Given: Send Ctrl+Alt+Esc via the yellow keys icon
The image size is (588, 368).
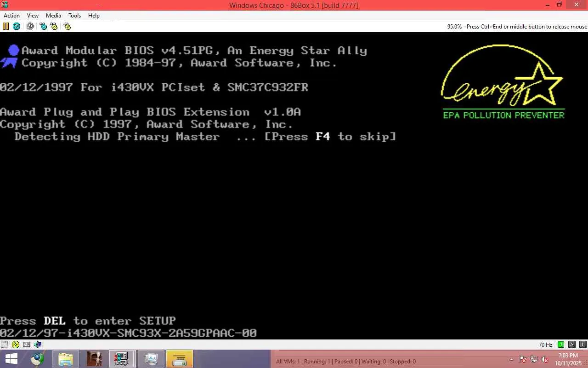Looking at the screenshot, I should [54, 26].
